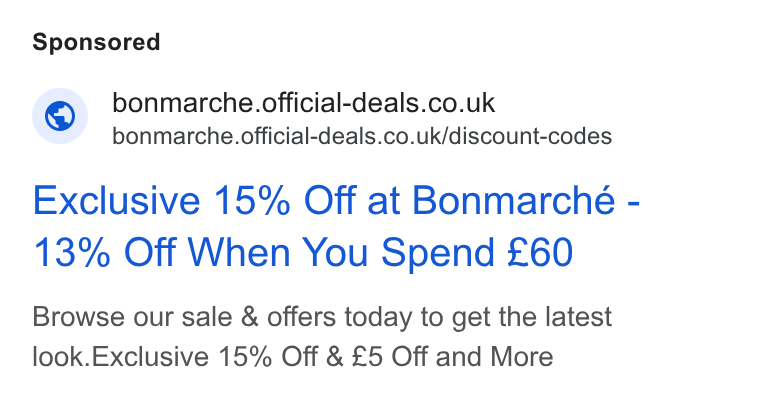Viewport: 760px width, 398px height.
Task: Click the light circle around the globe icon
Action: [60, 116]
